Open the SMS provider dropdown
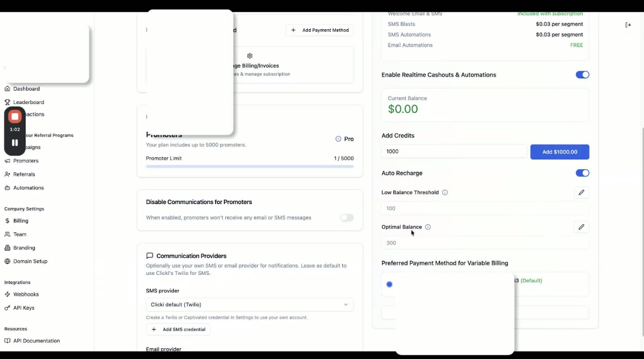The image size is (644, 359). pos(250,305)
